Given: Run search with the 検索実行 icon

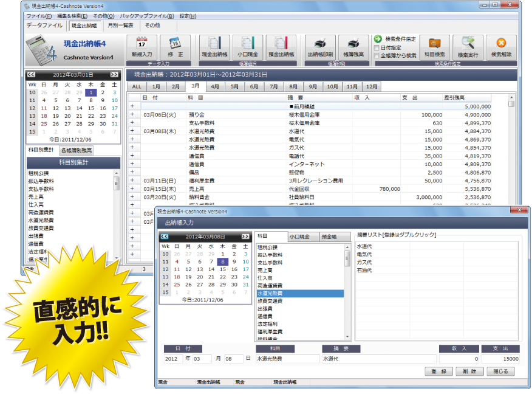Looking at the screenshot, I should pyautogui.click(x=467, y=45).
